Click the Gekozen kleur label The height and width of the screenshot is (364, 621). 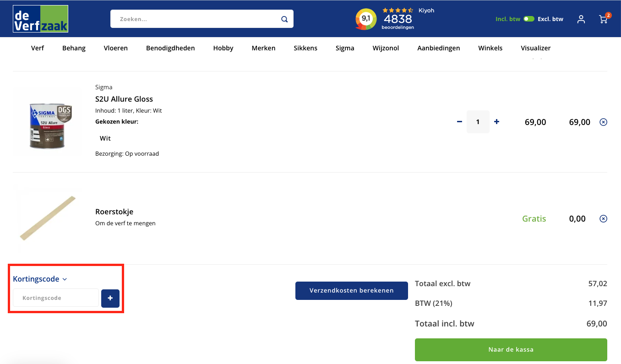tap(117, 122)
